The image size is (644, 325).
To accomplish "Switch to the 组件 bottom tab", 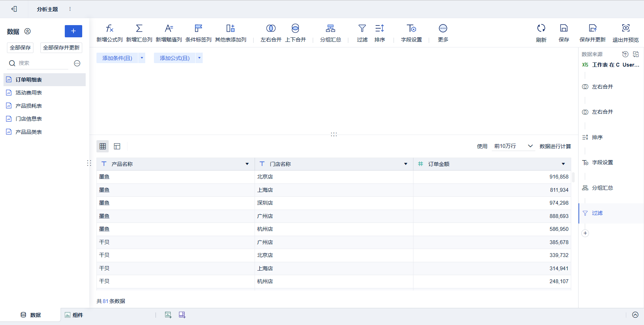I will 74,315.
